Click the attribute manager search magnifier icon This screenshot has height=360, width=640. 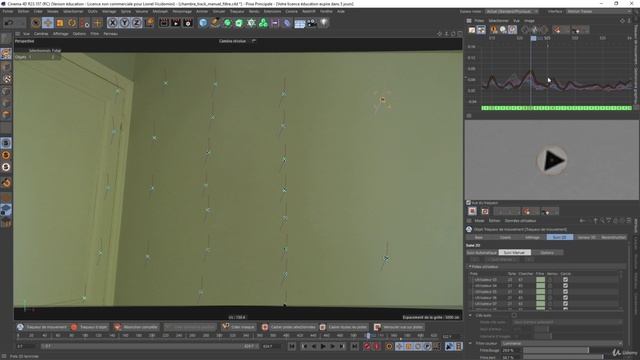602,221
